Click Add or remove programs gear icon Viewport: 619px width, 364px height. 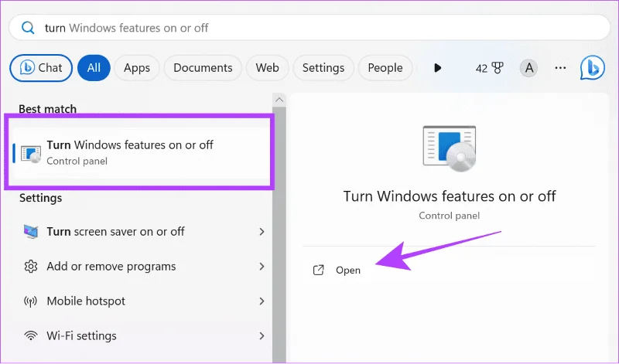31,267
